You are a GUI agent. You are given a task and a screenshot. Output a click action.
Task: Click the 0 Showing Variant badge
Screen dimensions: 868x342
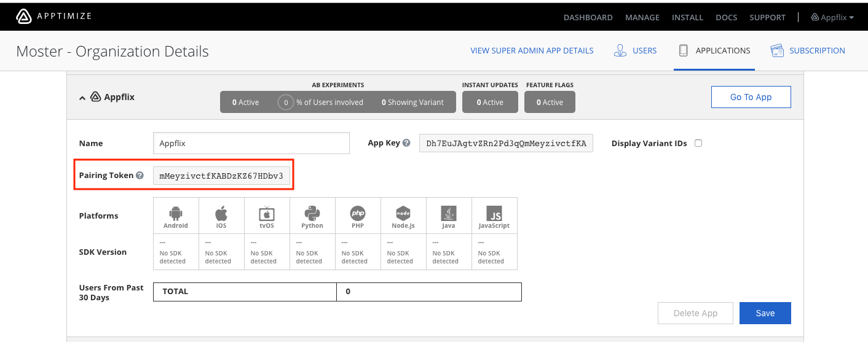coord(412,103)
